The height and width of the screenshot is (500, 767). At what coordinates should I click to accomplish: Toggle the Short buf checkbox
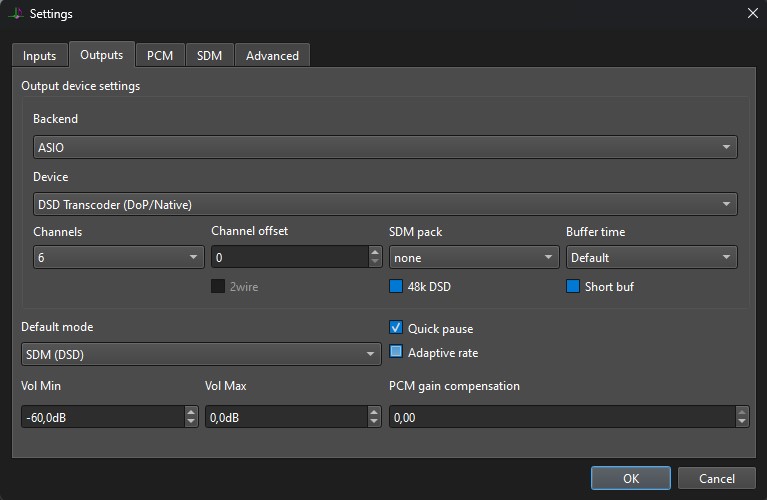tap(573, 287)
